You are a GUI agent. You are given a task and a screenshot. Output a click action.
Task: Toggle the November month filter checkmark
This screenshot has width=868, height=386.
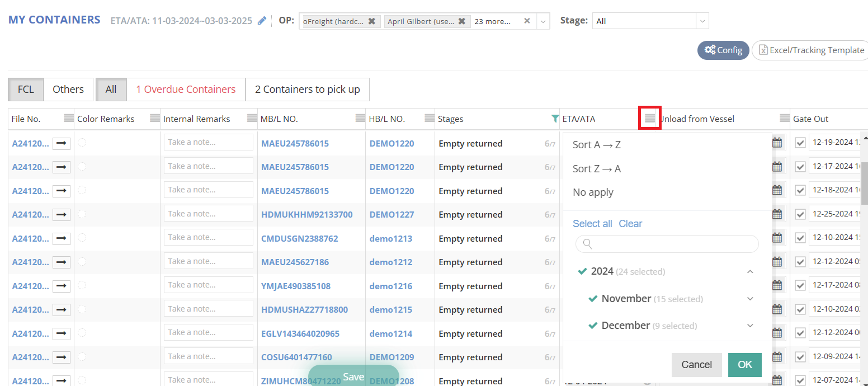click(x=593, y=299)
